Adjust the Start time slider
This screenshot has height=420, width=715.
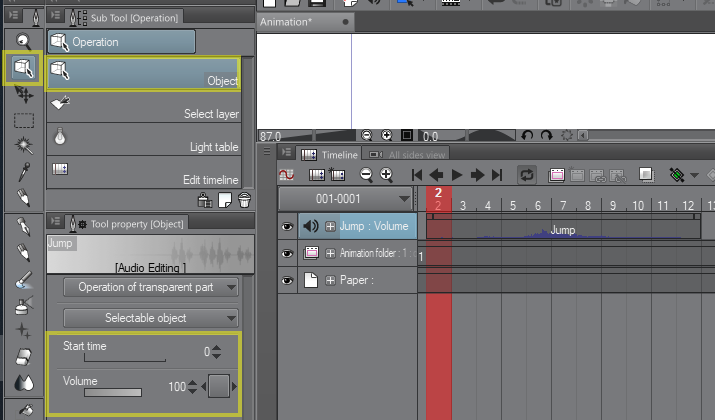pyautogui.click(x=124, y=358)
